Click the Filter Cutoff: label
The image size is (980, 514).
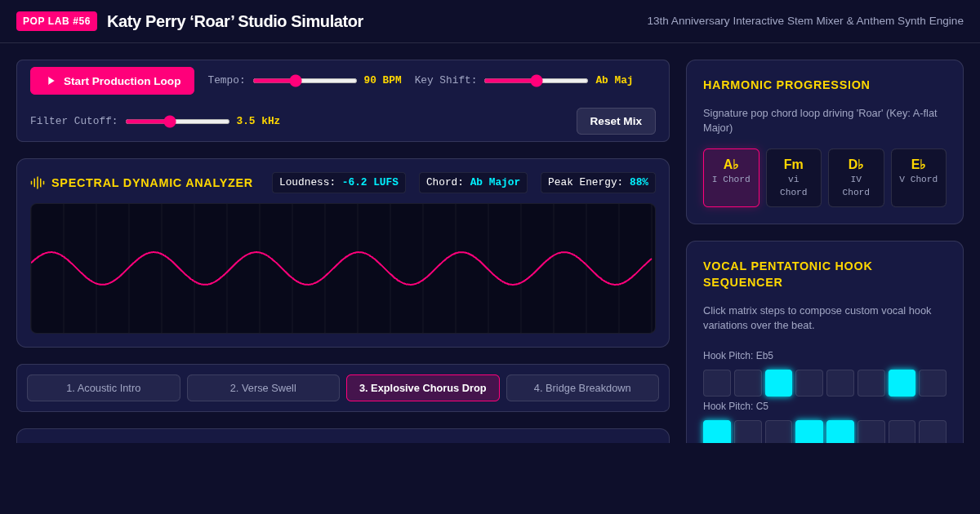(74, 122)
